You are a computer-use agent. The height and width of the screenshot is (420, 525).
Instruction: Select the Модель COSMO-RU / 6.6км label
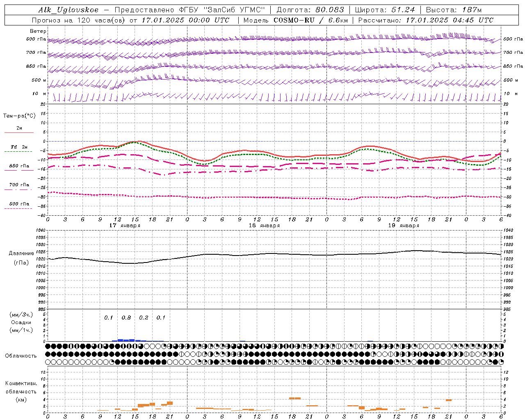click(x=296, y=20)
